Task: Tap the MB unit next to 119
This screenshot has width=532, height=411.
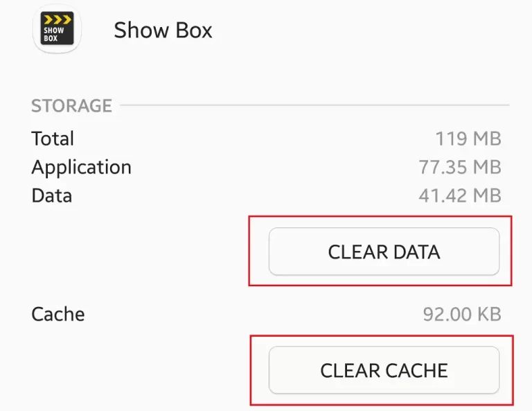Action: 487,139
